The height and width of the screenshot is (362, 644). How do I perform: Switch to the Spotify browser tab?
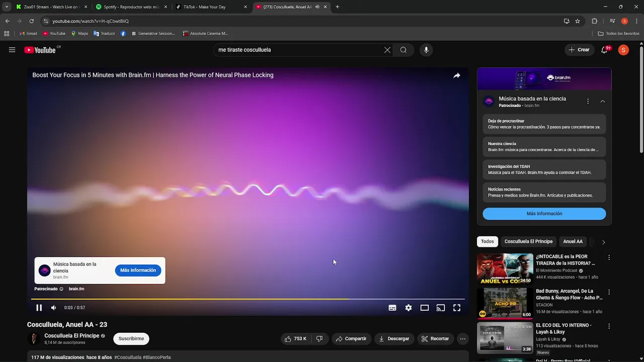pyautogui.click(x=131, y=7)
